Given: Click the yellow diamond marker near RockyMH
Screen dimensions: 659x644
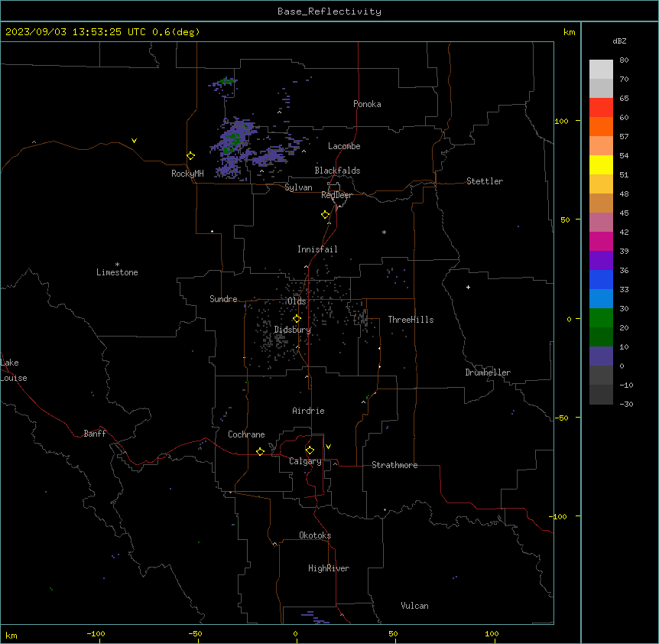Looking at the screenshot, I should tap(191, 156).
